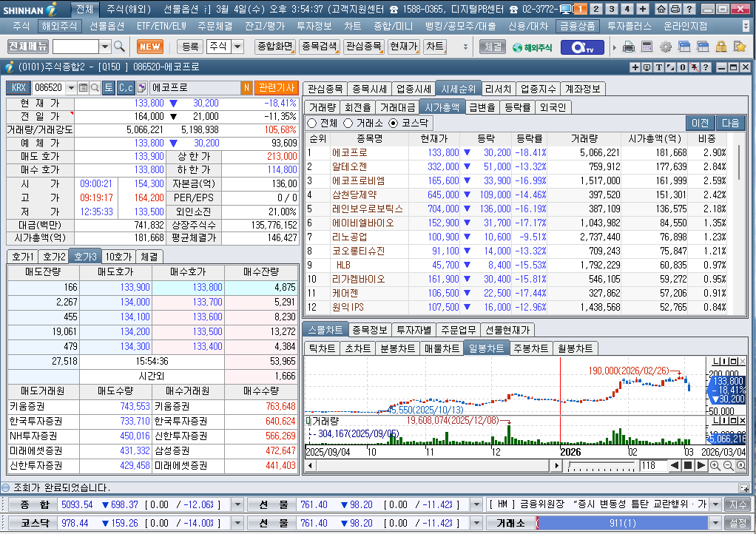Open the 투자자별 tab
The image size is (756, 534).
click(414, 330)
